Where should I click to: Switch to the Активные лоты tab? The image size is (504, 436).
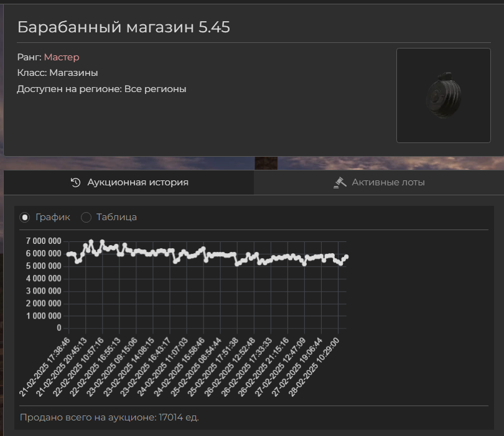point(379,182)
